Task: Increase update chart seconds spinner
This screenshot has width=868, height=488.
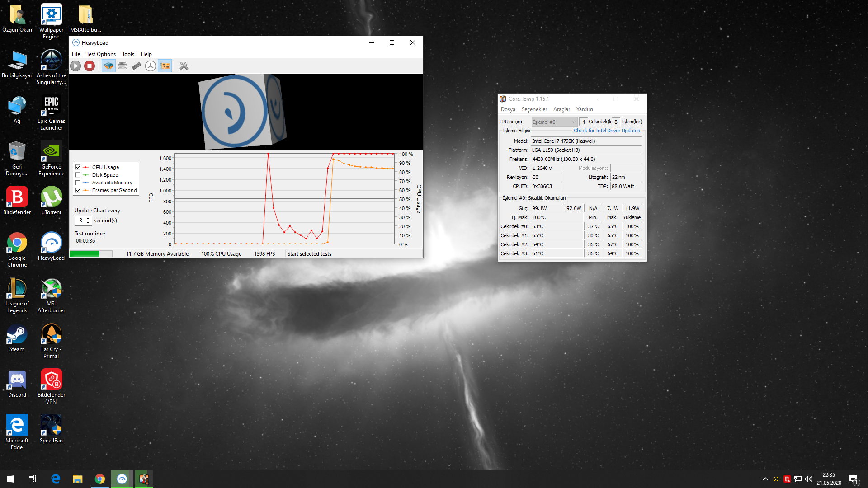Action: (88, 218)
